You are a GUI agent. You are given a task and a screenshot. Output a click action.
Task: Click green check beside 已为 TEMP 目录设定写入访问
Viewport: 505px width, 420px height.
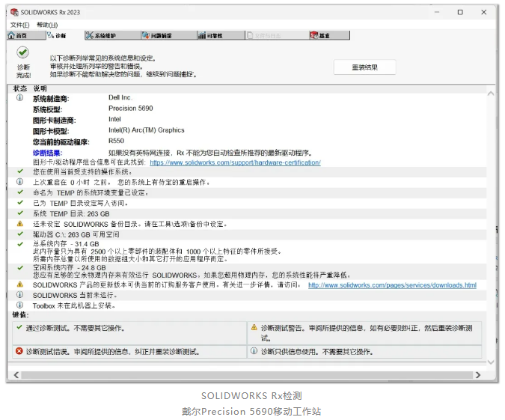coord(20,202)
